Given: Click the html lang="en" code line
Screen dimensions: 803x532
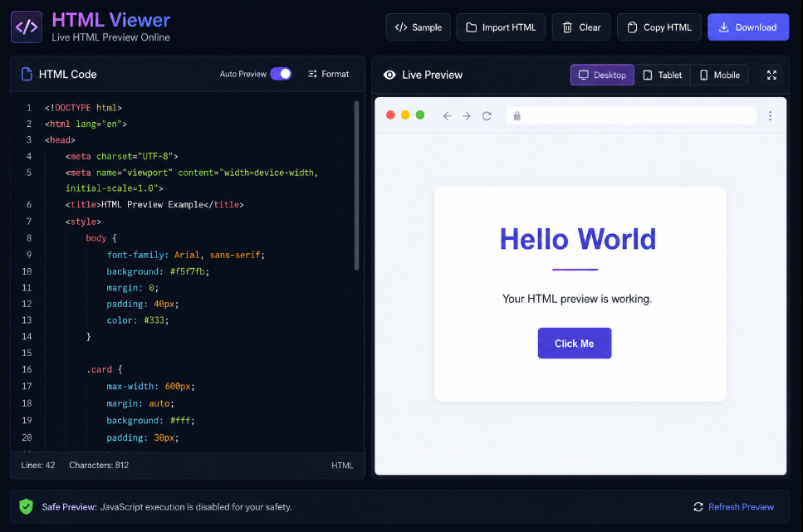Looking at the screenshot, I should pos(86,124).
